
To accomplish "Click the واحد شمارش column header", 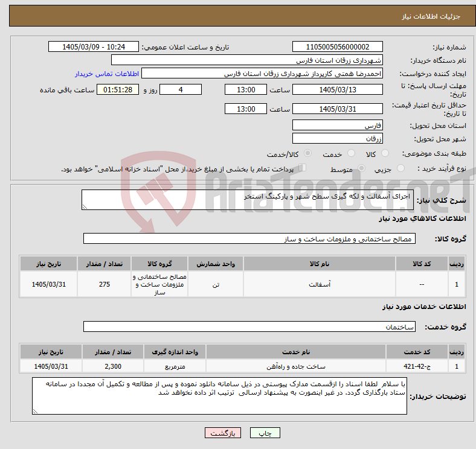I will (x=216, y=264).
